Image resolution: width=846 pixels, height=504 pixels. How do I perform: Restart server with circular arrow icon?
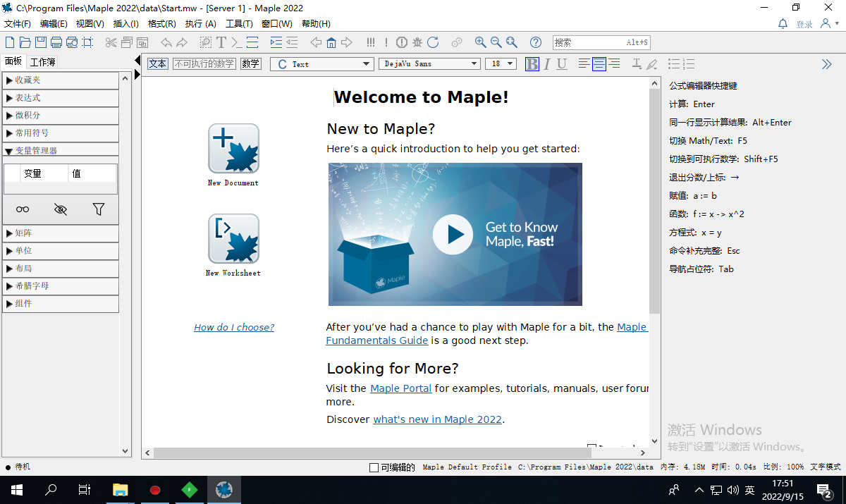(433, 42)
